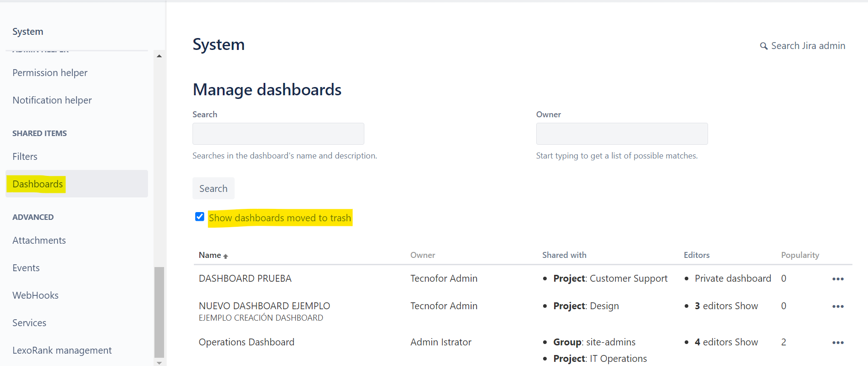This screenshot has width=868, height=366.
Task: Open actions menu for Operations Dashboard row
Action: coord(838,343)
